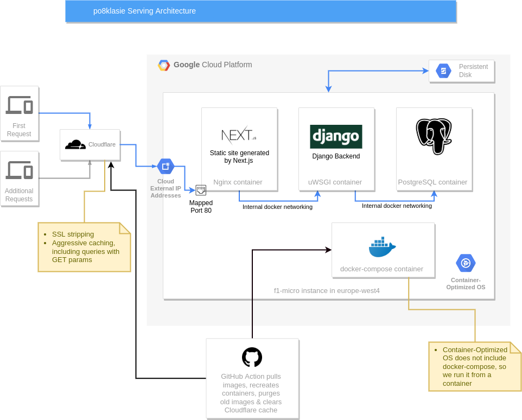Select the First Request label
Screen dimensions: 522x420
click(19, 130)
